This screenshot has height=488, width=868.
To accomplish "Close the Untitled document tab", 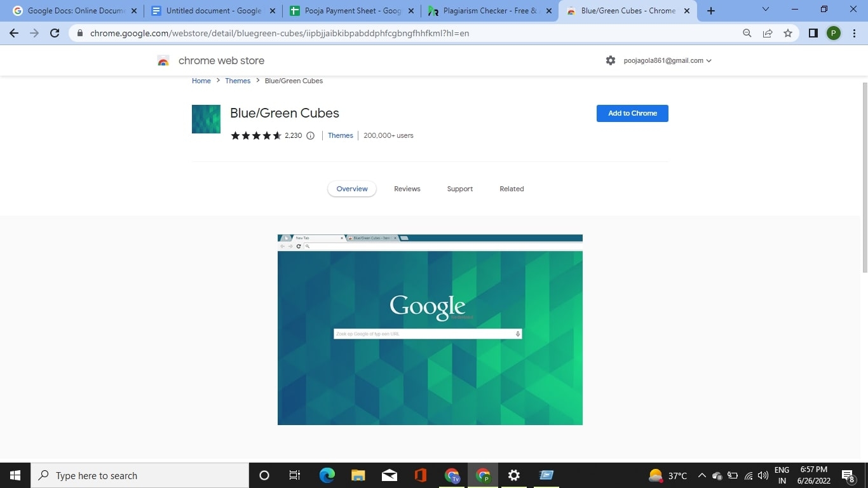I will [x=273, y=11].
